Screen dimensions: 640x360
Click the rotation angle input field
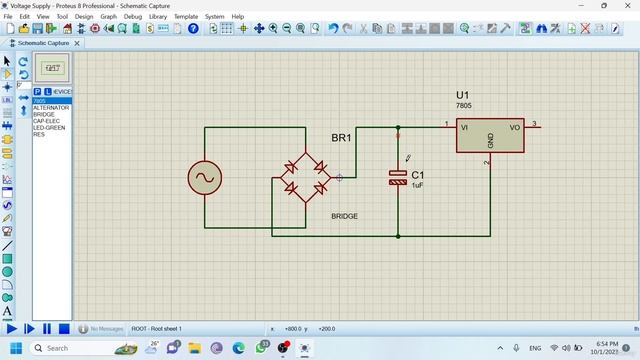click(24, 85)
